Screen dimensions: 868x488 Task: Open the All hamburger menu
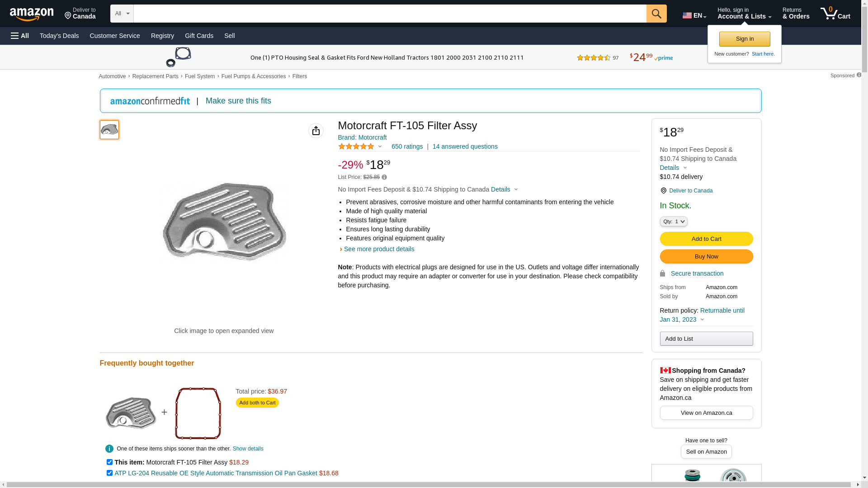(20, 36)
